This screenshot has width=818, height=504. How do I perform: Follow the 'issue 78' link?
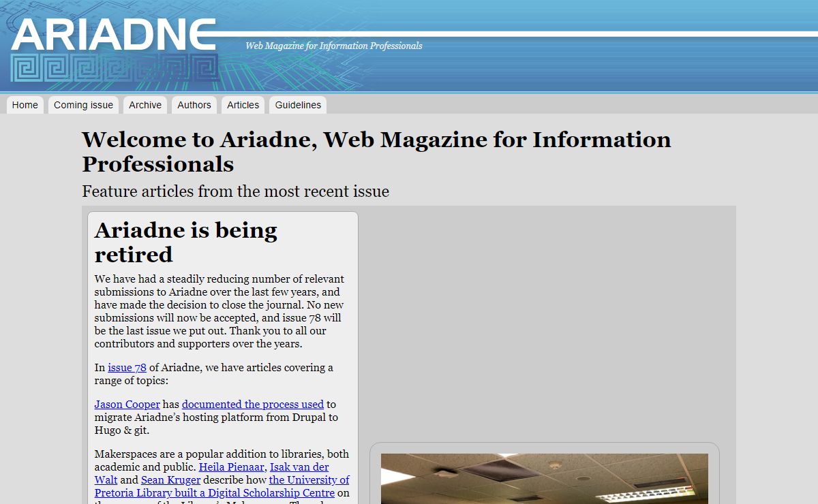[127, 368]
